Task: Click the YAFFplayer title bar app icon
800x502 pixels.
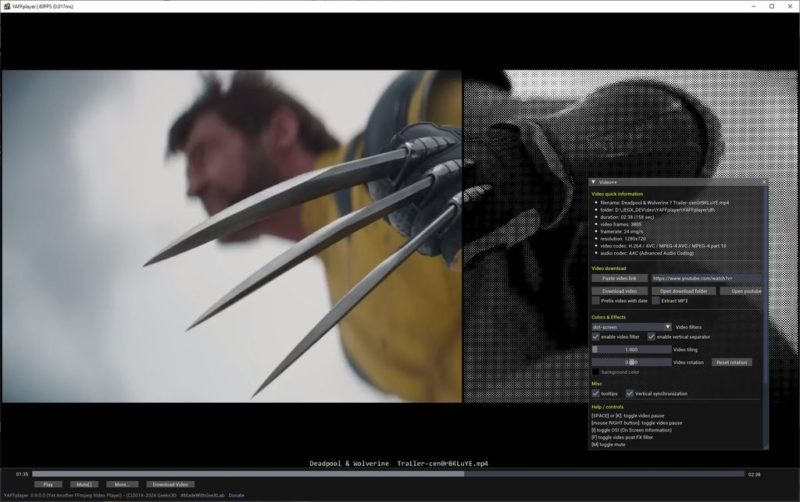Action: click(7, 6)
